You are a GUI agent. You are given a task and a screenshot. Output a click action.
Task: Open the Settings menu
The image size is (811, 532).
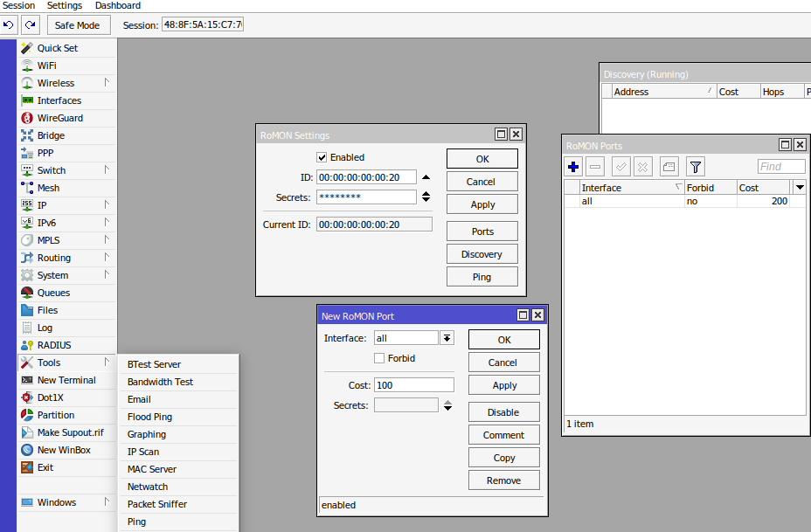point(65,5)
